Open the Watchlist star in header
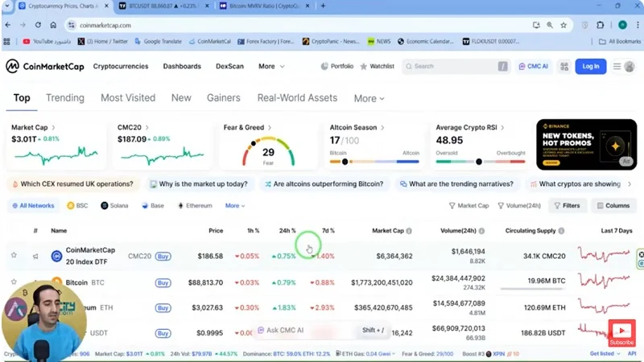This screenshot has height=362, width=644. (364, 66)
